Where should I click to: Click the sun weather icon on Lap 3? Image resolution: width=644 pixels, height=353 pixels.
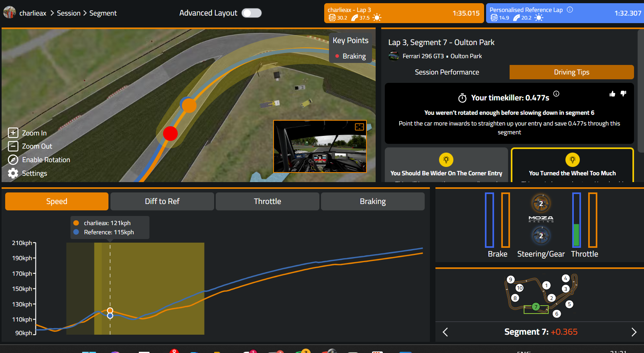click(377, 18)
